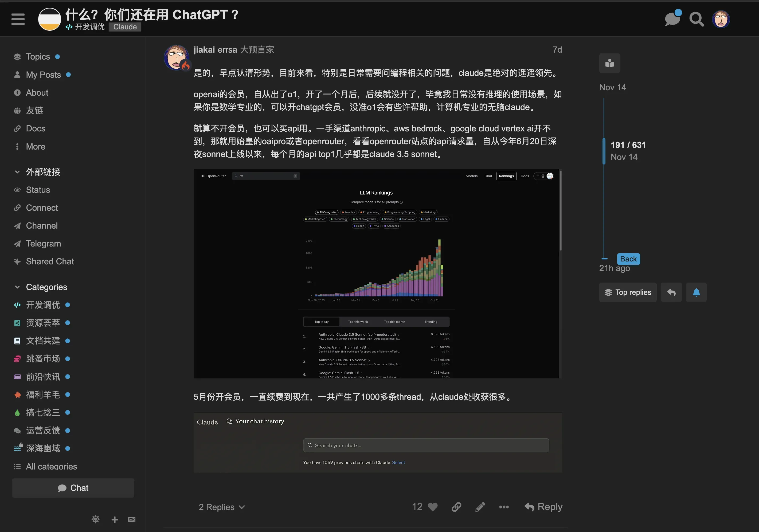759x532 pixels.
Task: Open sidebar settings gear icon
Action: pos(96,519)
